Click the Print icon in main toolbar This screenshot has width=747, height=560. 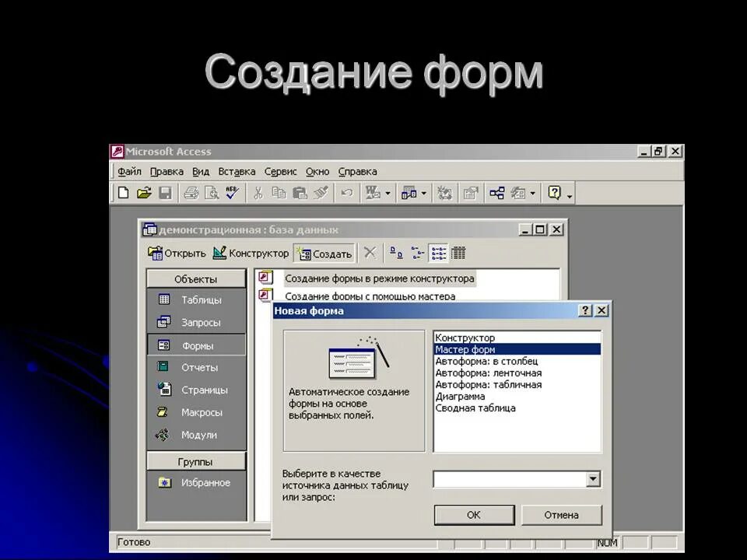pos(191,193)
